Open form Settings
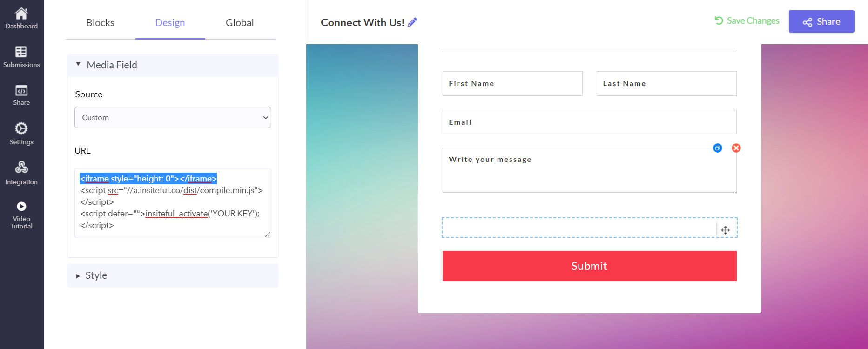The image size is (868, 349). tap(21, 134)
